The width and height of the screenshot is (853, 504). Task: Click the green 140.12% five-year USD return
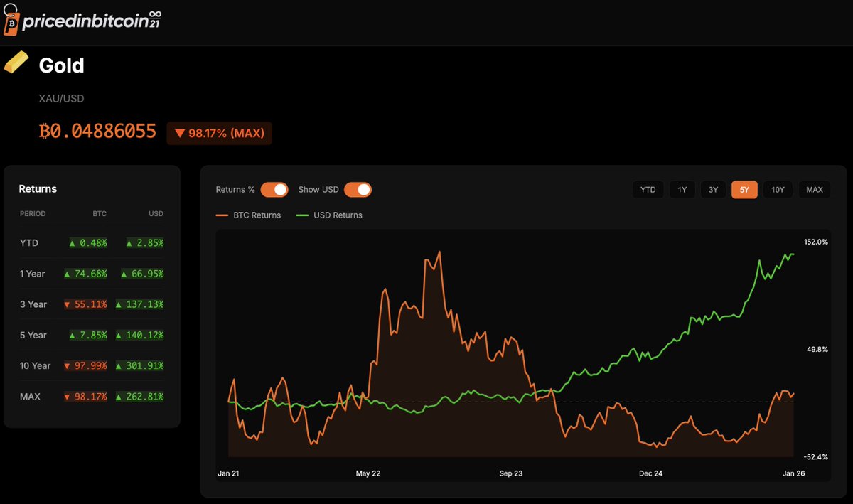coord(141,335)
